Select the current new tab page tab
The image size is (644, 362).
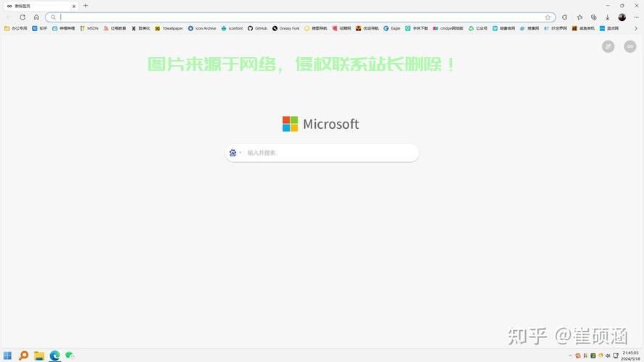point(41,7)
